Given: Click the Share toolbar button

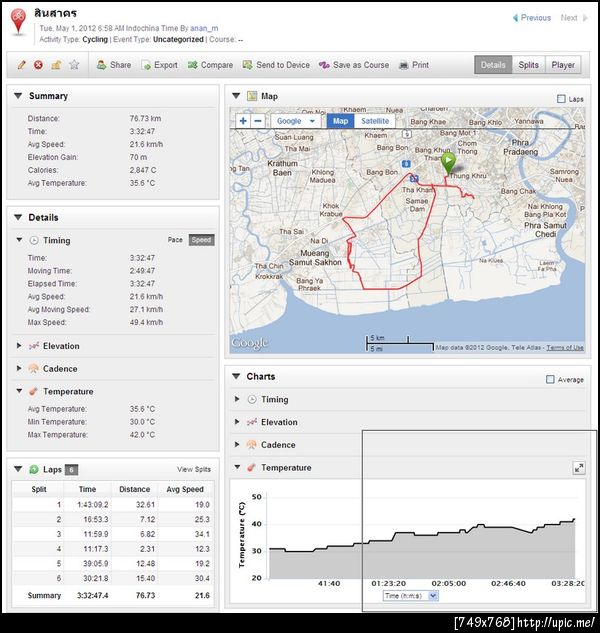Looking at the screenshot, I should click(114, 65).
